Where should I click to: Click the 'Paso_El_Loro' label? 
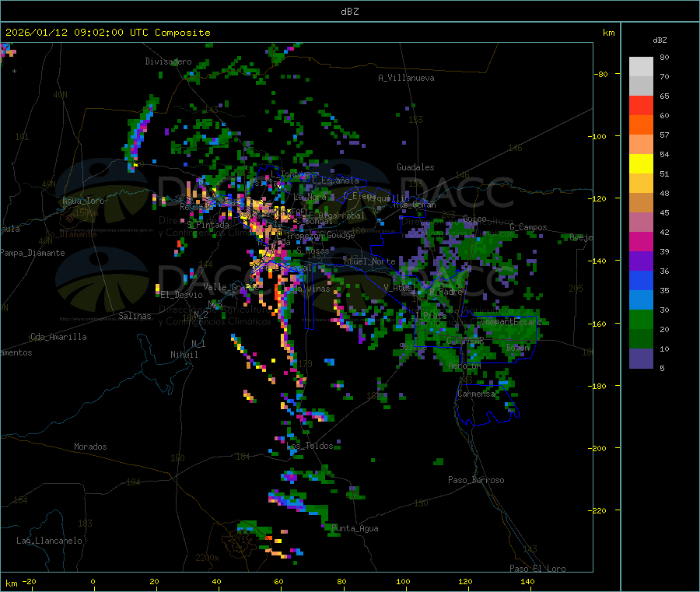tap(538, 569)
